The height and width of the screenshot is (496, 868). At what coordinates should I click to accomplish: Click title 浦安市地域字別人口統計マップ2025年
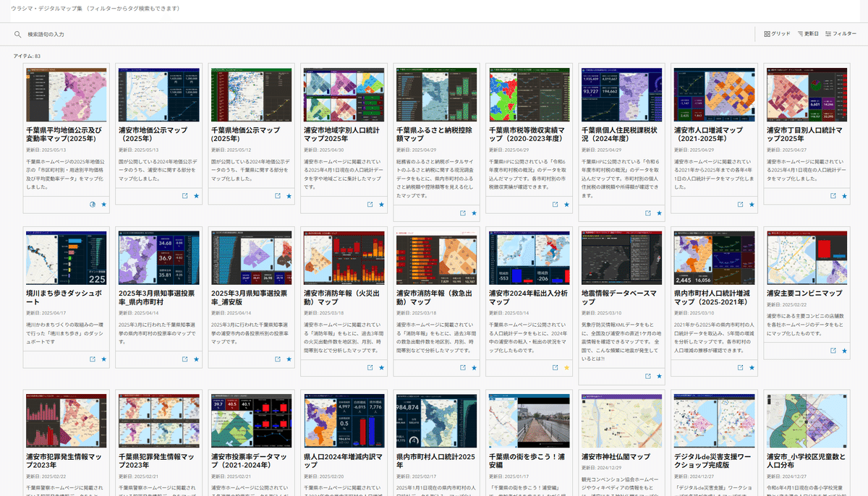(x=341, y=135)
